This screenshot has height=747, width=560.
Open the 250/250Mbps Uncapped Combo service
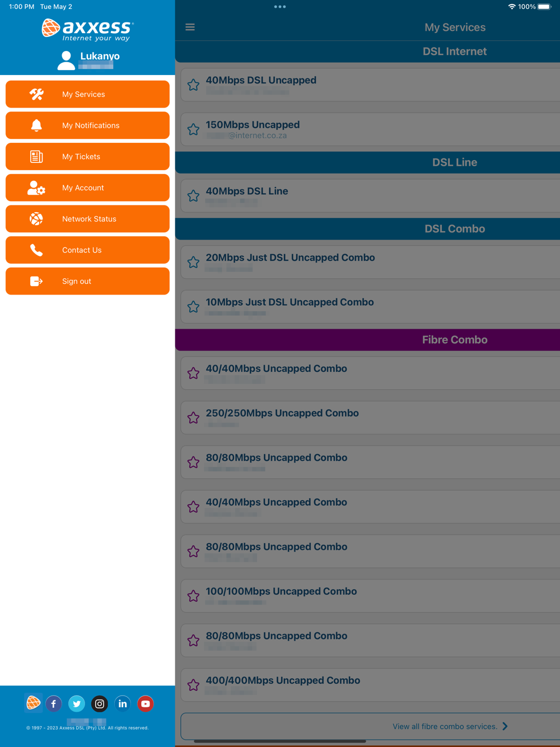[370, 418]
